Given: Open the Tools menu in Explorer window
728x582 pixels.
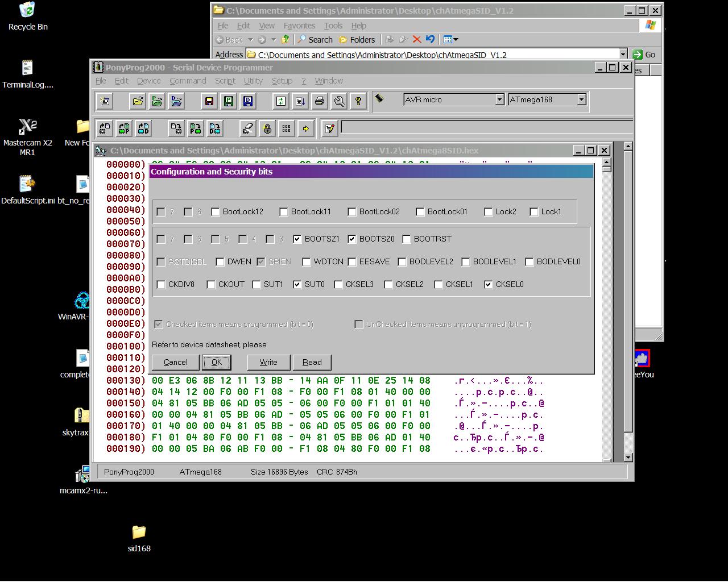Looking at the screenshot, I should pyautogui.click(x=333, y=26).
